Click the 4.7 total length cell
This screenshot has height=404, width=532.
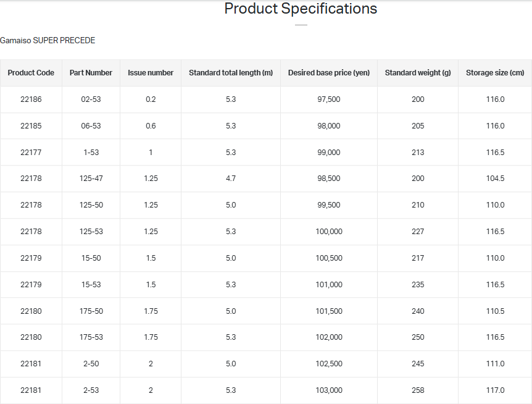(x=231, y=179)
